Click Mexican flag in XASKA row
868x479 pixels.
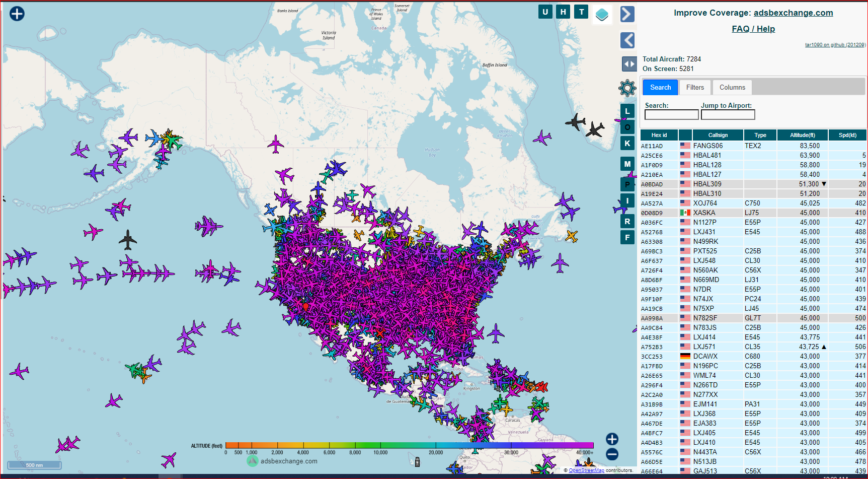point(685,213)
